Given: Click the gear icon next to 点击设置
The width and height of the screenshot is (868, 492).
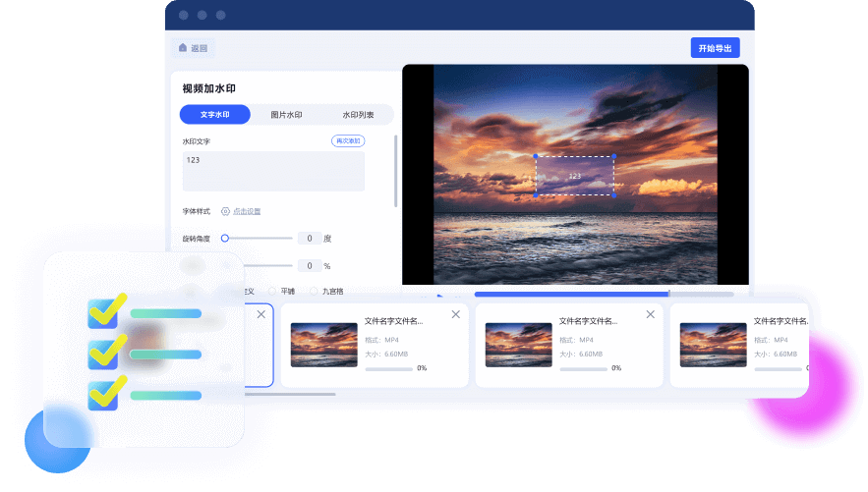Looking at the screenshot, I should click(225, 211).
